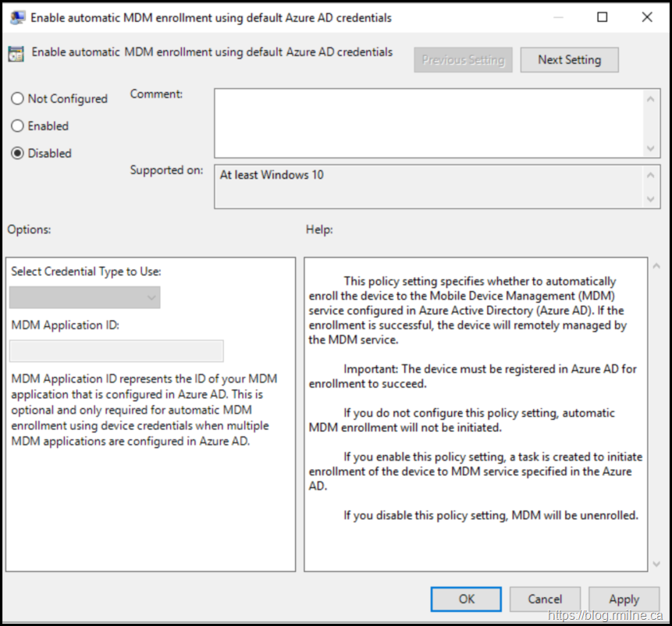Go to the Next Setting
Image resolution: width=672 pixels, height=626 pixels.
(569, 60)
